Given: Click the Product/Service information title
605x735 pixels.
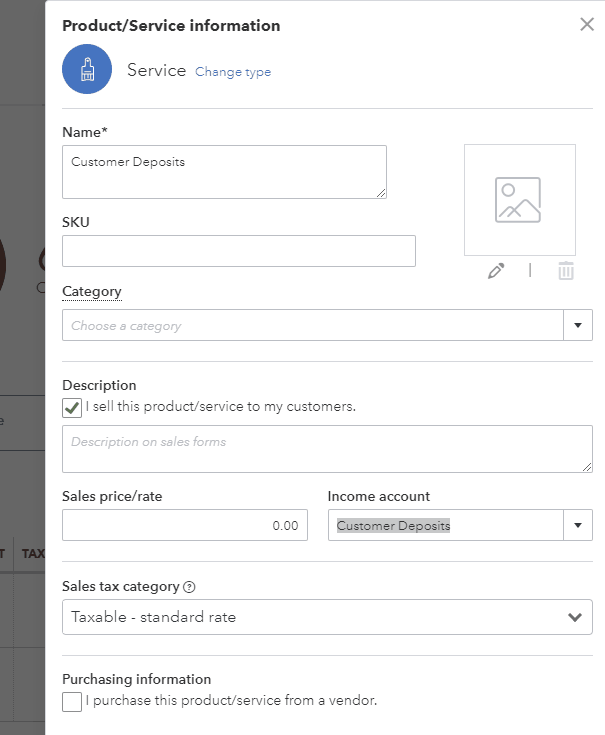Looking at the screenshot, I should (x=171, y=26).
